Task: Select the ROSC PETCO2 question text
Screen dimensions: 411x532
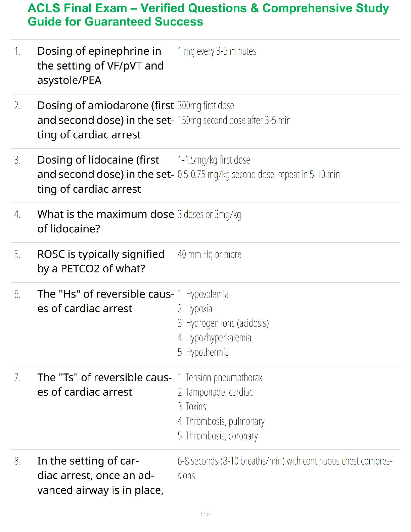Action: point(101,261)
